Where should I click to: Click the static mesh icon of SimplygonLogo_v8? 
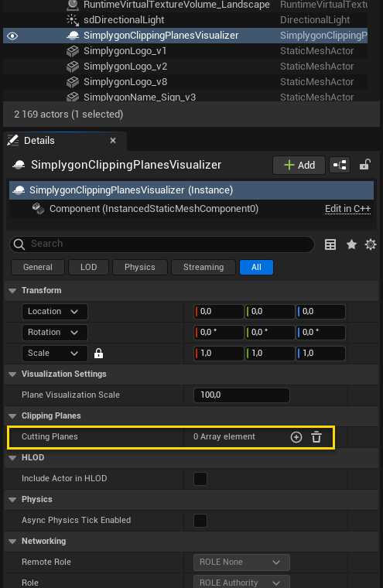(x=73, y=82)
